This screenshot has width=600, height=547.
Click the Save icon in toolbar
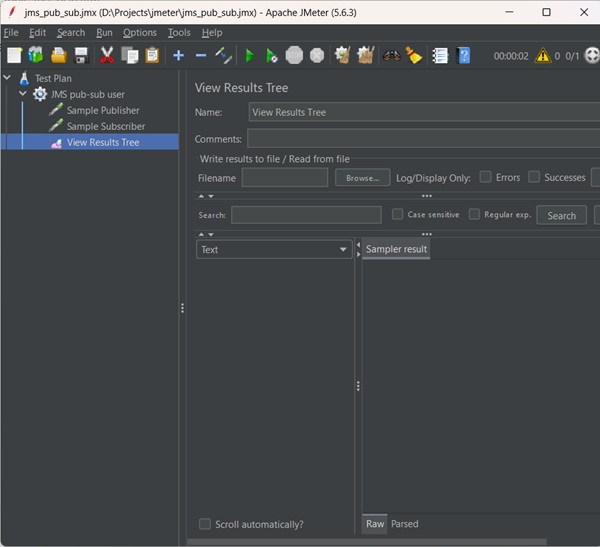(82, 56)
